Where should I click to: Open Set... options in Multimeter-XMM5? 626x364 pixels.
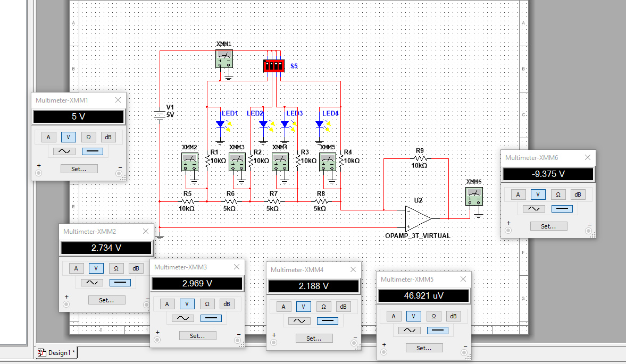click(424, 348)
